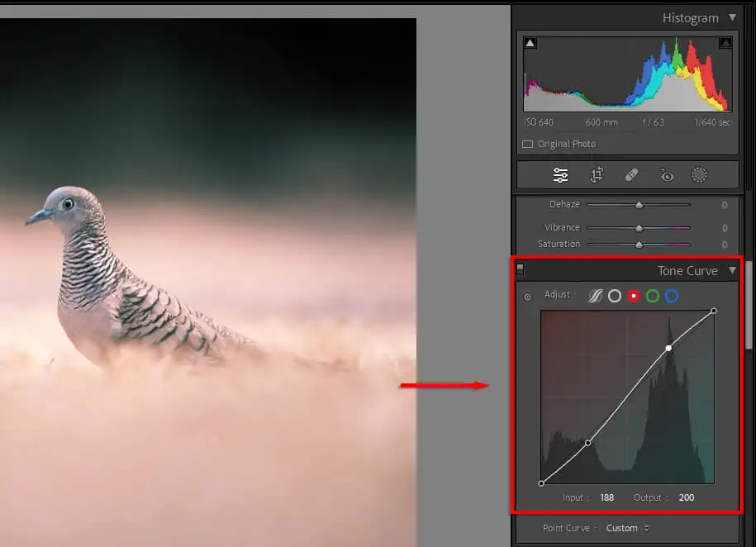This screenshot has height=547, width=756.
Task: Select the Red Eye correction tool
Action: [x=666, y=174]
